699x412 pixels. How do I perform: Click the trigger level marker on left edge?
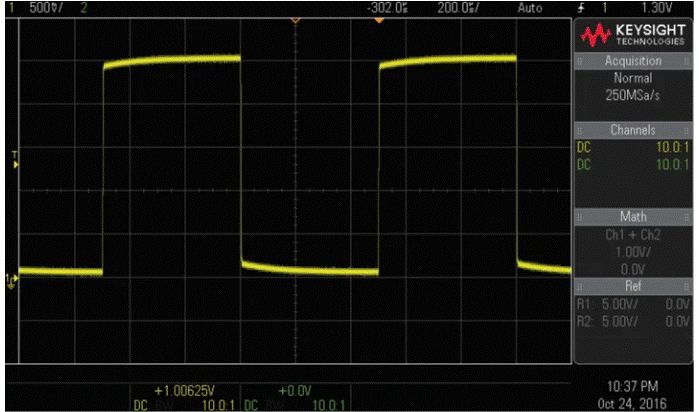tap(14, 158)
